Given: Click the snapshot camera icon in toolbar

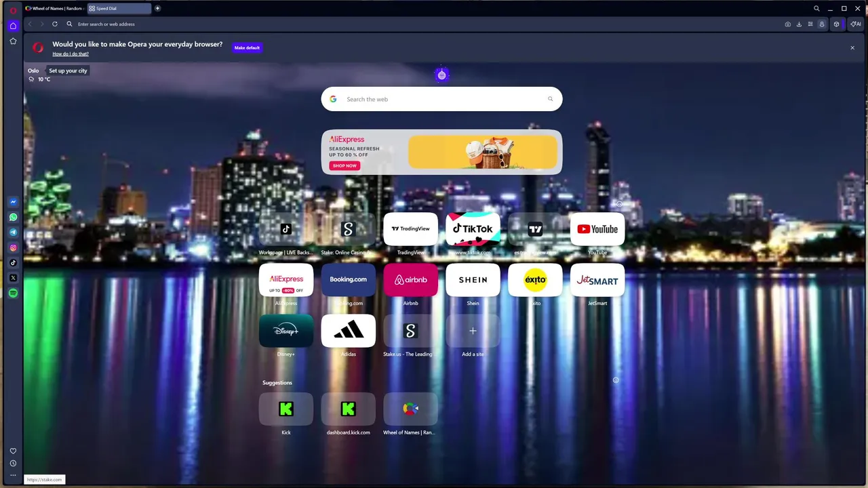Looking at the screenshot, I should point(787,24).
